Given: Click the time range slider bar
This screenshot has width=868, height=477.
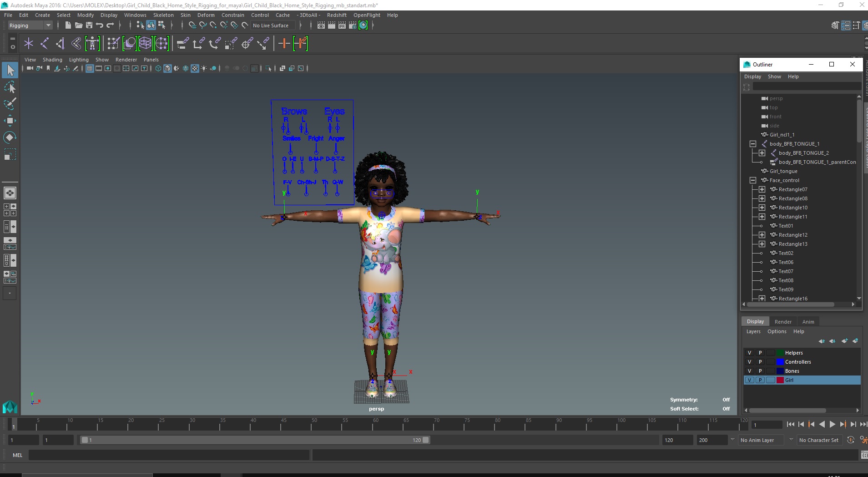Looking at the screenshot, I should (255, 440).
